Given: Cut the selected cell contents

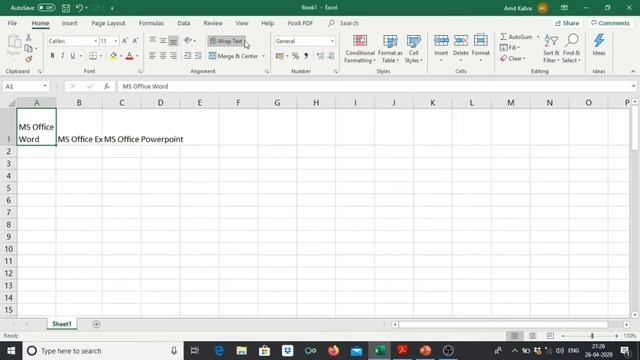Looking at the screenshot, I should point(29,38).
